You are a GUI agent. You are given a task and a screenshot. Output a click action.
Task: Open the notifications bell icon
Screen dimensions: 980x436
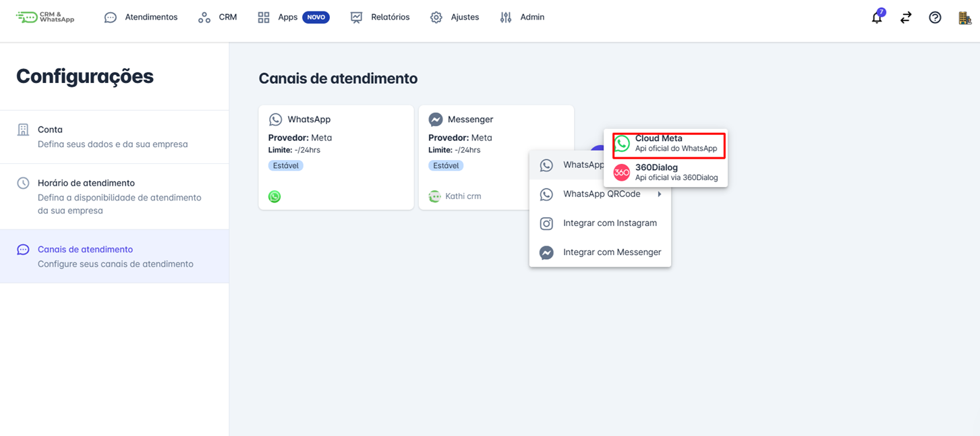point(876,18)
